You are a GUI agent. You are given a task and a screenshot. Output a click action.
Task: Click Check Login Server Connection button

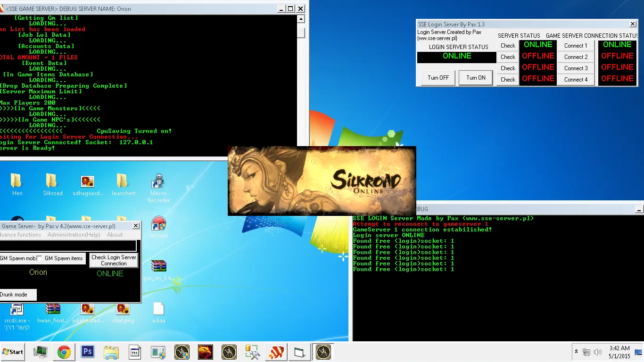pyautogui.click(x=114, y=260)
